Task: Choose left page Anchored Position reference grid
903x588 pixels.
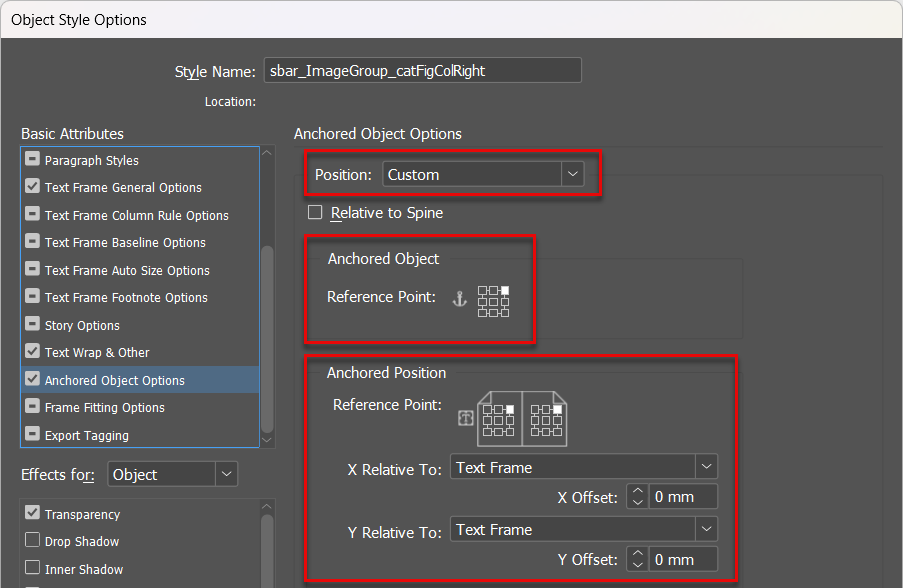Action: (499, 420)
